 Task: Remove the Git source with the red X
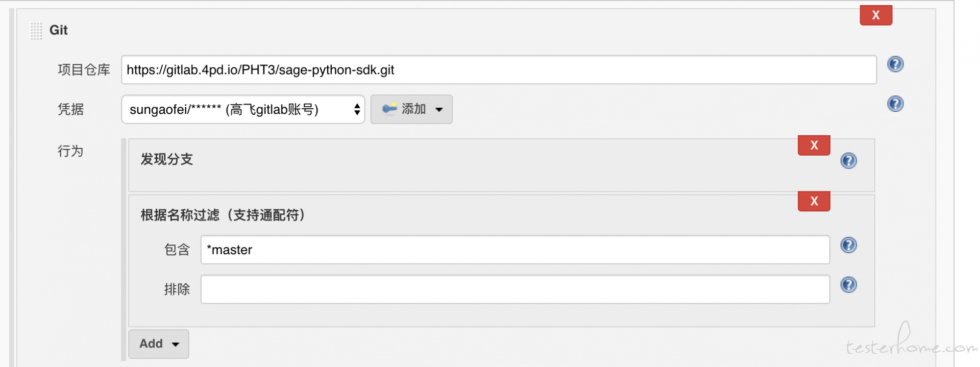[x=876, y=15]
